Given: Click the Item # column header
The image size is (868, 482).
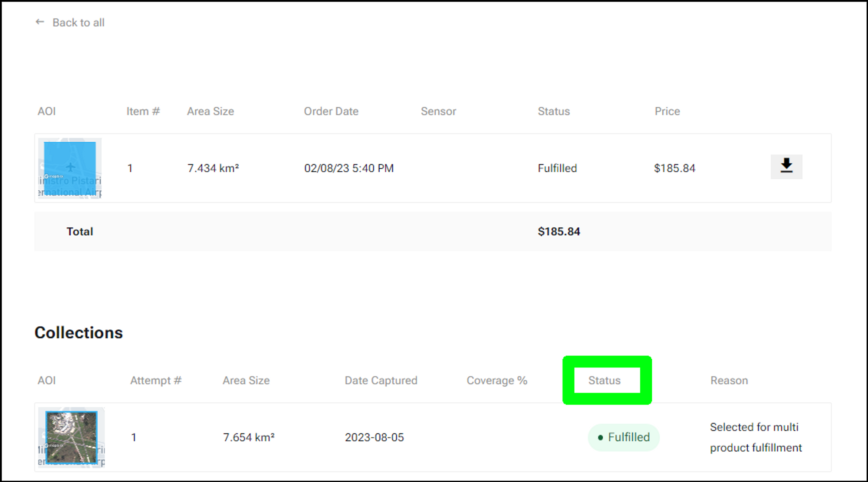Looking at the screenshot, I should [143, 111].
